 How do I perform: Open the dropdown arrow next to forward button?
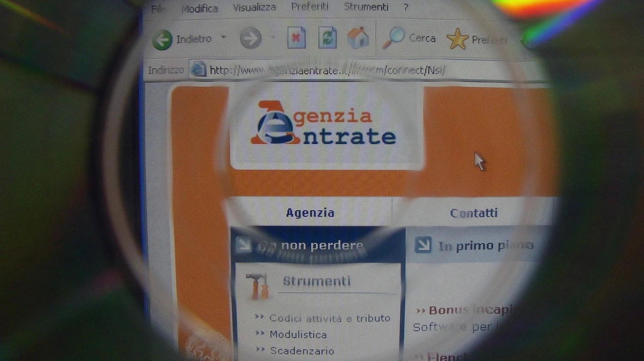tap(273, 37)
